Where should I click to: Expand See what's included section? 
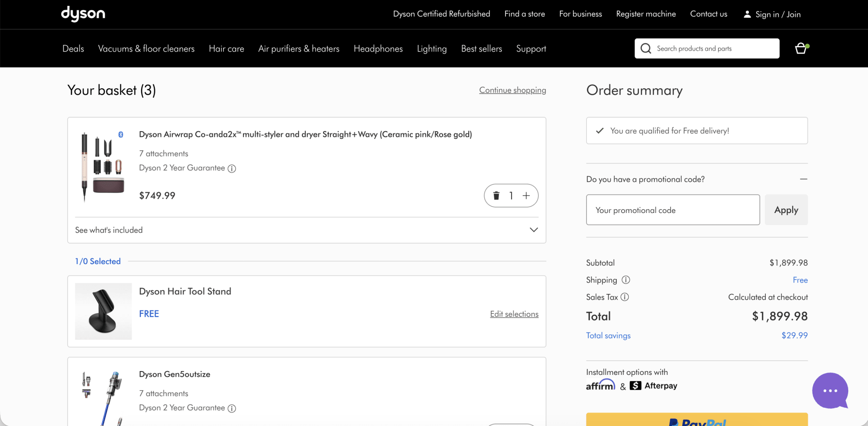pyautogui.click(x=307, y=230)
